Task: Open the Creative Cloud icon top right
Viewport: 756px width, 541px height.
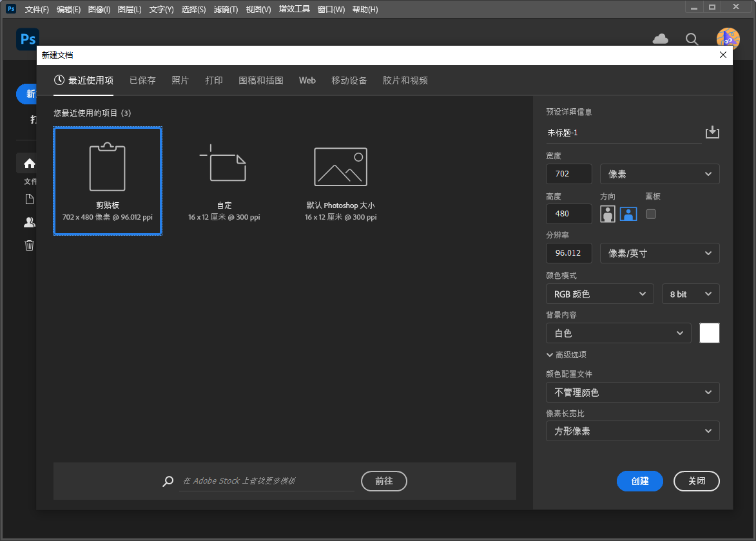Action: click(660, 39)
